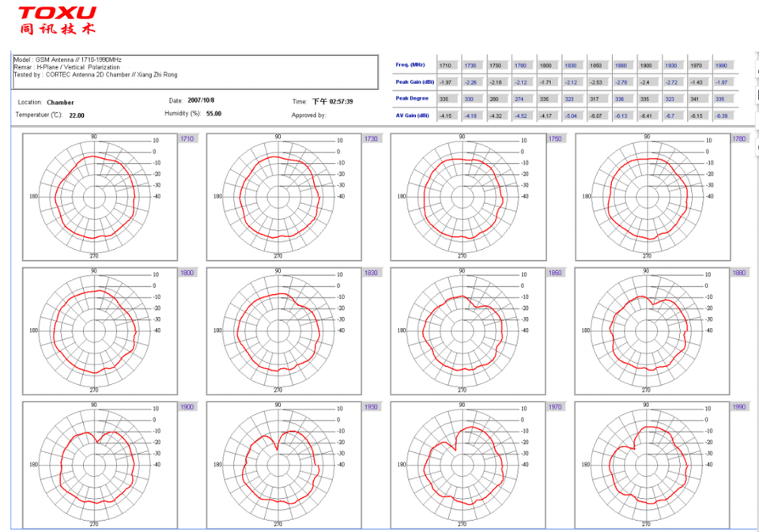Image resolution: width=759 pixels, height=532 pixels.
Task: Select the 1780 tag next to its plot
Action: click(x=740, y=139)
